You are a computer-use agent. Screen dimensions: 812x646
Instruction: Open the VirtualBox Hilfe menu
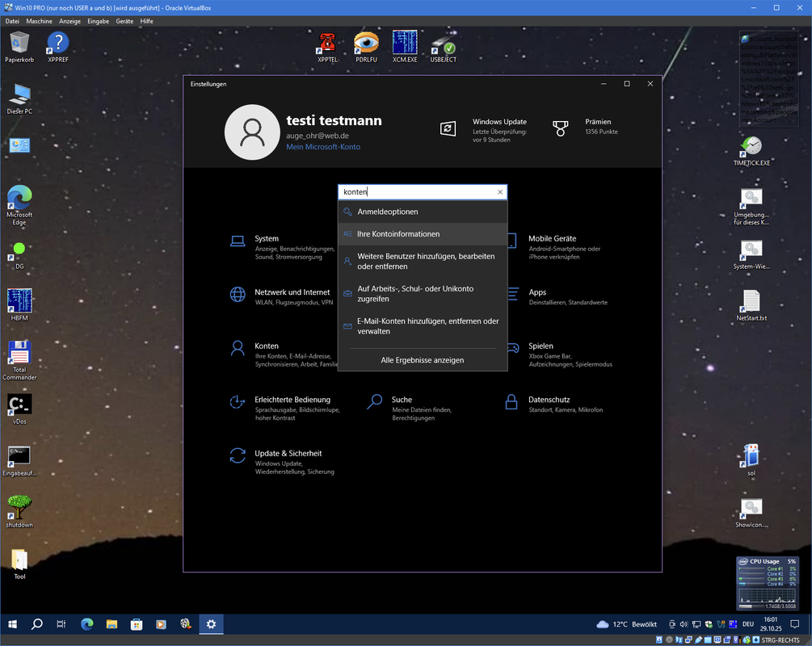146,21
